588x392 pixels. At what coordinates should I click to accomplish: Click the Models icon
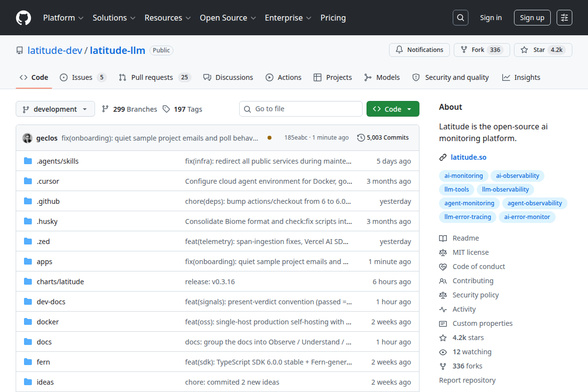pyautogui.click(x=367, y=77)
